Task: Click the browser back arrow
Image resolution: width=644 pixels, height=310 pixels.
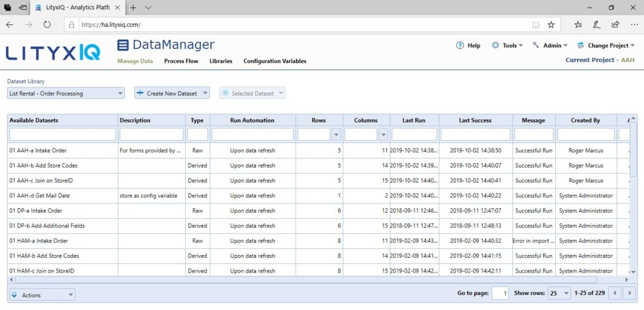Action: point(10,25)
